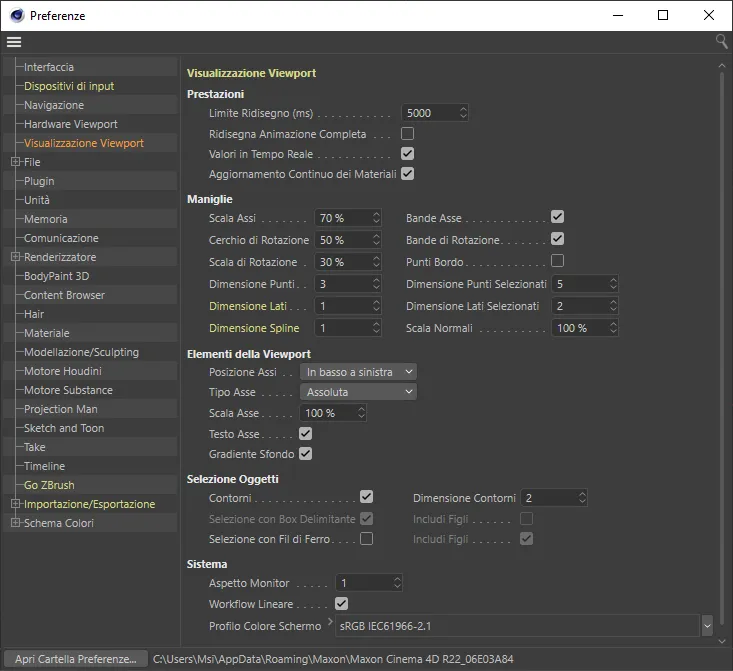Open the Tipo Asse dropdown
Viewport: 733px width, 671px height.
pos(358,392)
